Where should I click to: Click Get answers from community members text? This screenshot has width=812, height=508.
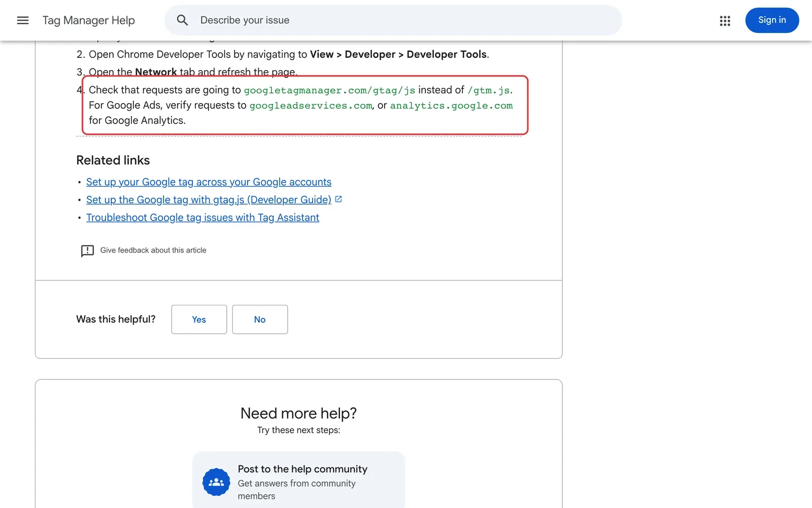click(296, 490)
